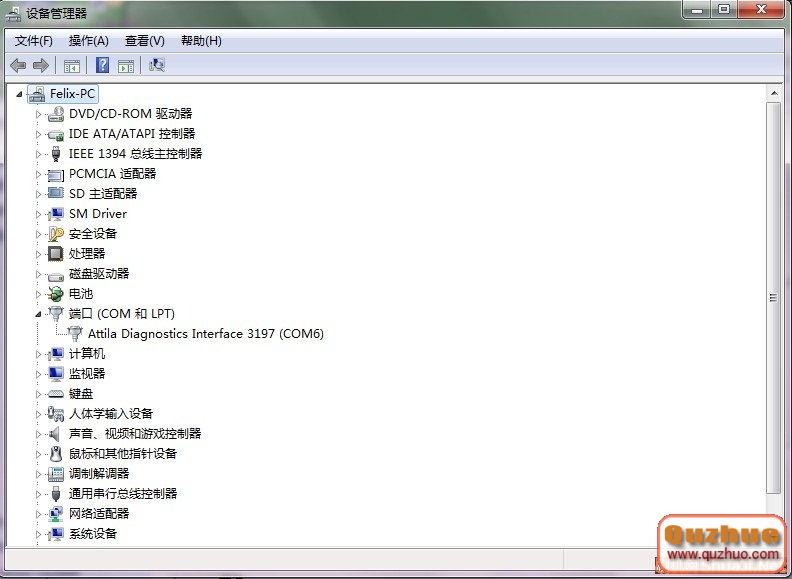Click the mouse icon for 鼠标和其他指针设备

click(56, 454)
